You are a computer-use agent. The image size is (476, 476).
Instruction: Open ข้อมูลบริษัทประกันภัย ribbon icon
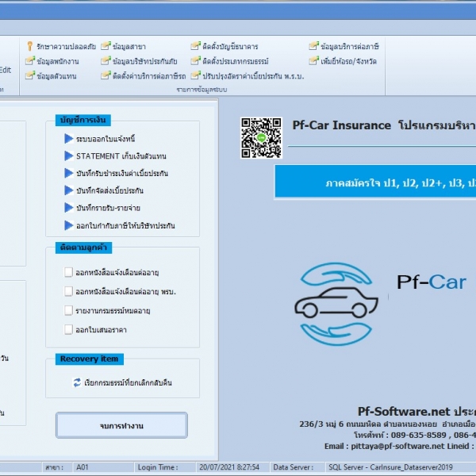coord(106,61)
